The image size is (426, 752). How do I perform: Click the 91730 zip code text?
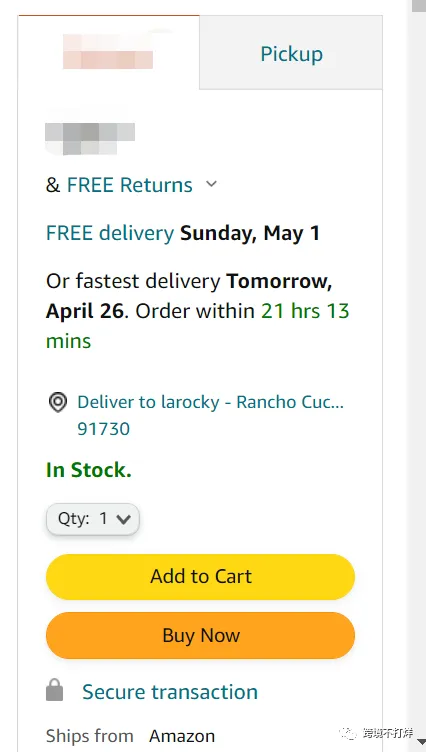click(x=104, y=429)
